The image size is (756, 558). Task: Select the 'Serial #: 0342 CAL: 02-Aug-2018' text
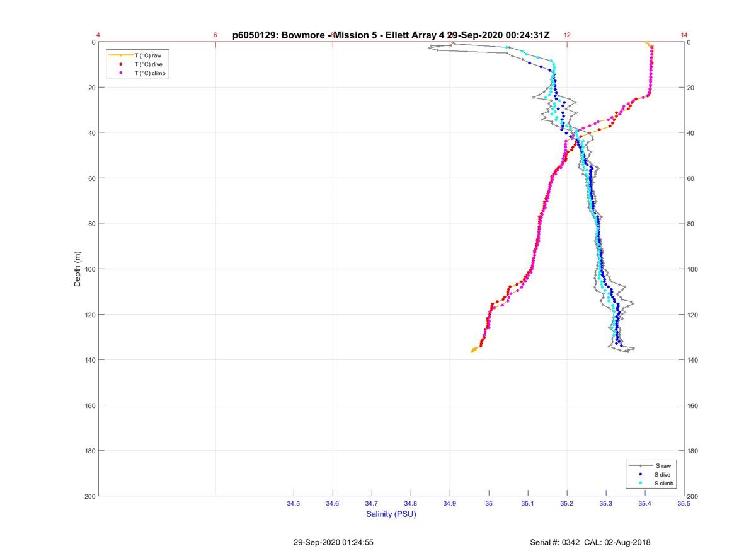(590, 542)
